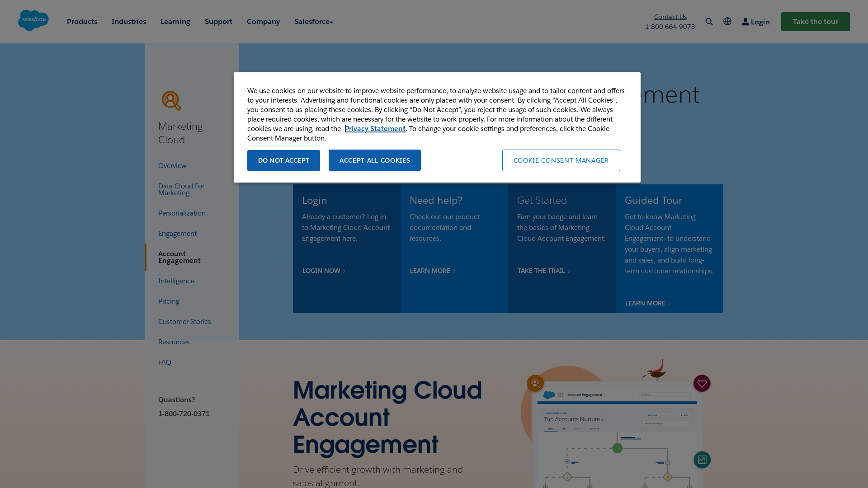Viewport: 868px width, 488px height.
Task: Select the globe language icon
Action: (727, 21)
